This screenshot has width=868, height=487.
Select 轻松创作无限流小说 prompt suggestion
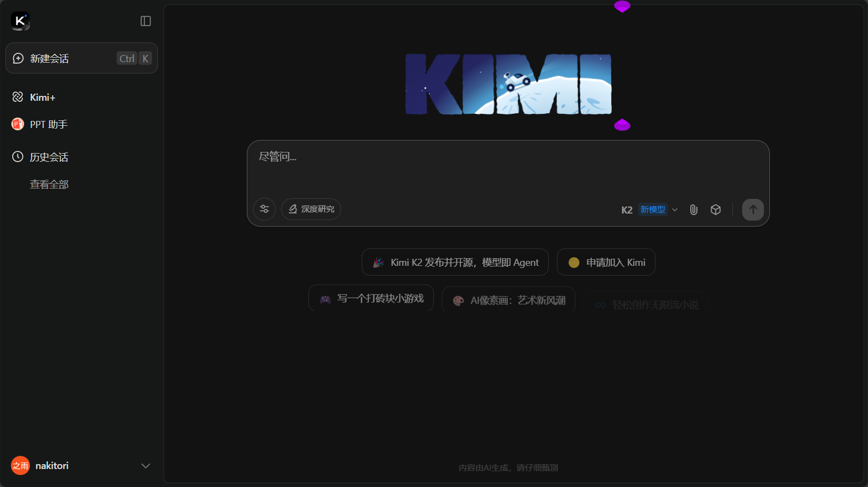point(646,305)
